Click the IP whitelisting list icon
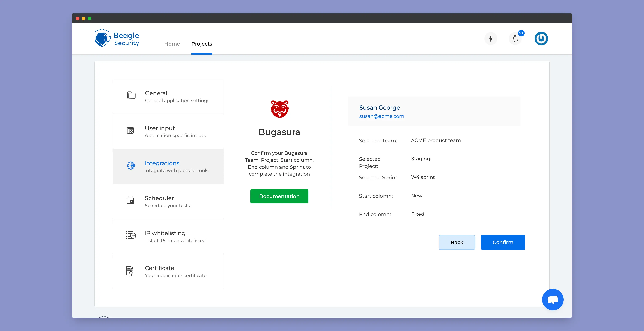The height and width of the screenshot is (331, 644). click(x=131, y=235)
